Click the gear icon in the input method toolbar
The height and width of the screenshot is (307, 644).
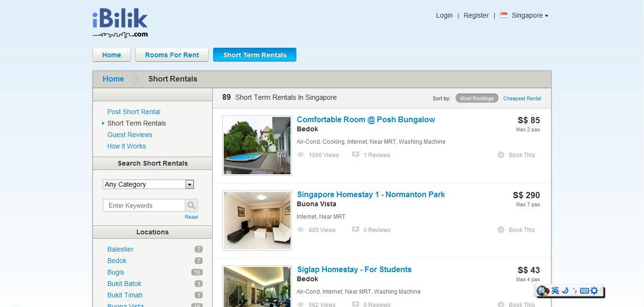tap(594, 290)
